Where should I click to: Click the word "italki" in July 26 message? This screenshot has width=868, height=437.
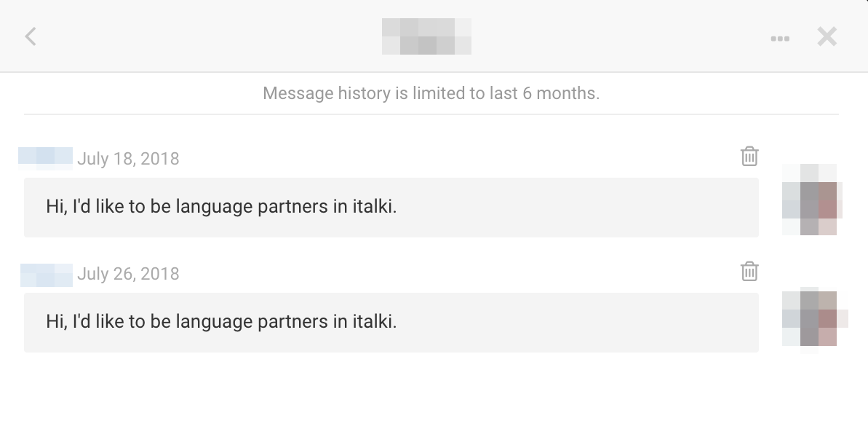(372, 322)
